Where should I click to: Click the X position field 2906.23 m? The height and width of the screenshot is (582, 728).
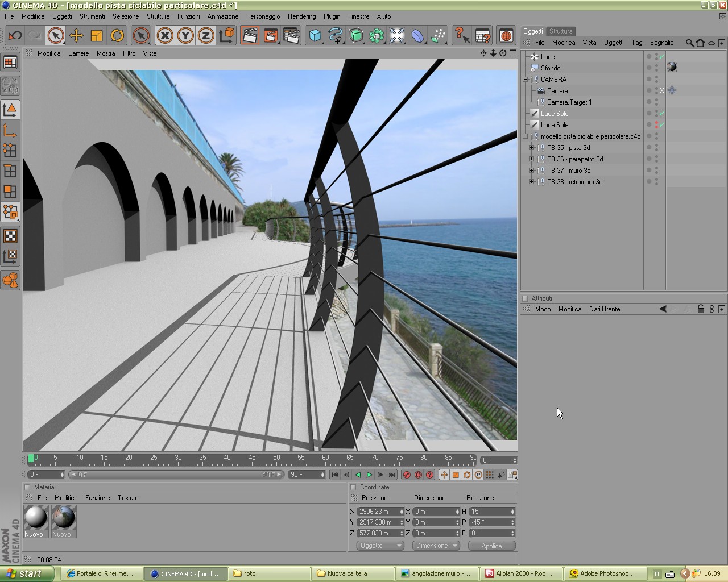(380, 512)
